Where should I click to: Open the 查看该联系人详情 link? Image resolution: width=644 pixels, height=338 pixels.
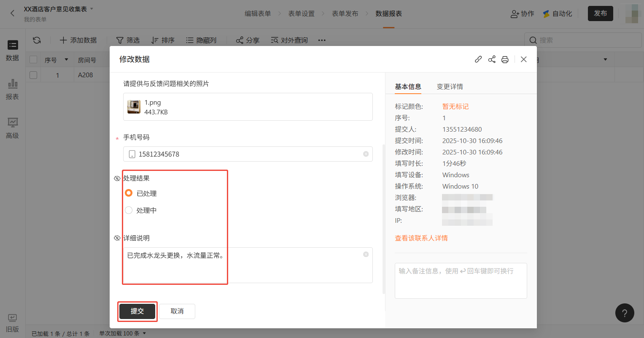[x=421, y=238]
